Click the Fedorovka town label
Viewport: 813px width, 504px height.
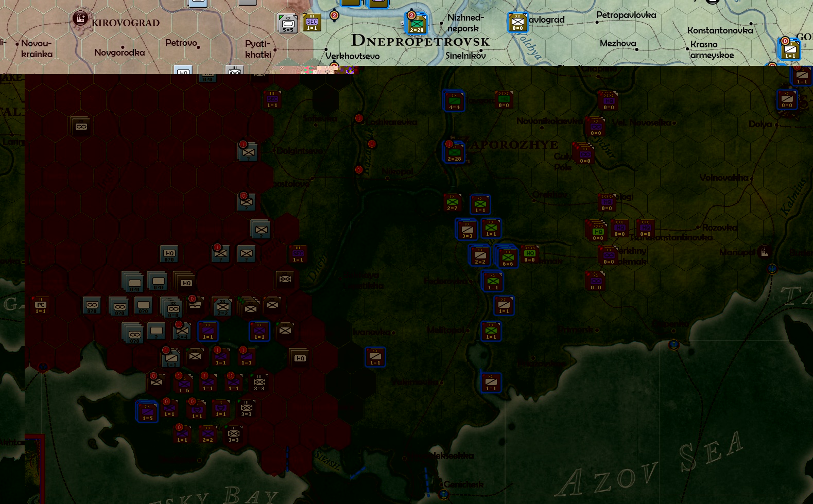tap(445, 281)
